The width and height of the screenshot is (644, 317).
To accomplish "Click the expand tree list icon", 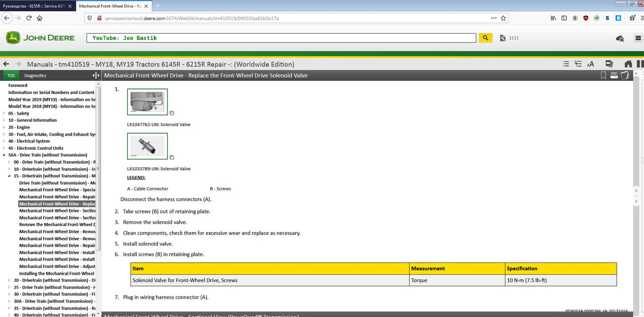I will [x=578, y=64].
